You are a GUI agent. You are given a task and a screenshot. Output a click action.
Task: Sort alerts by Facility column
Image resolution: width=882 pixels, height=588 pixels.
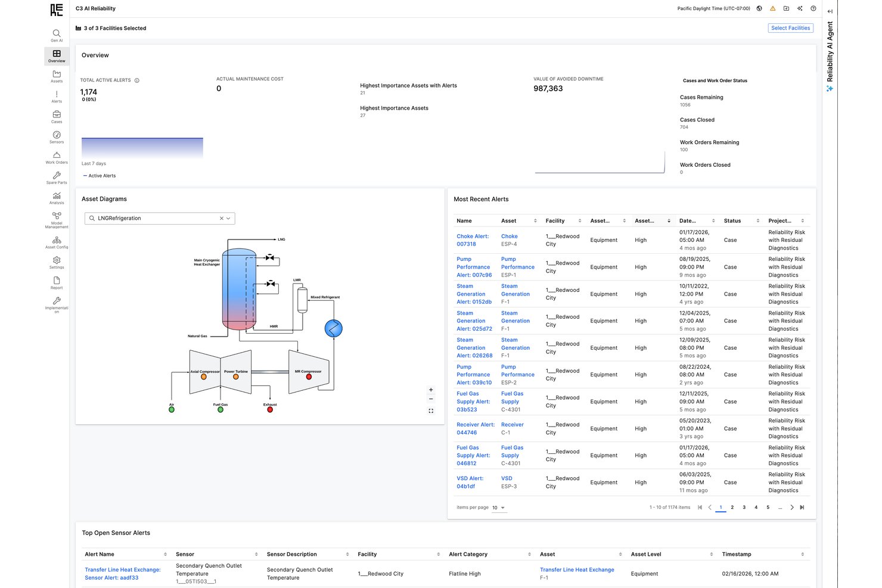tap(580, 221)
